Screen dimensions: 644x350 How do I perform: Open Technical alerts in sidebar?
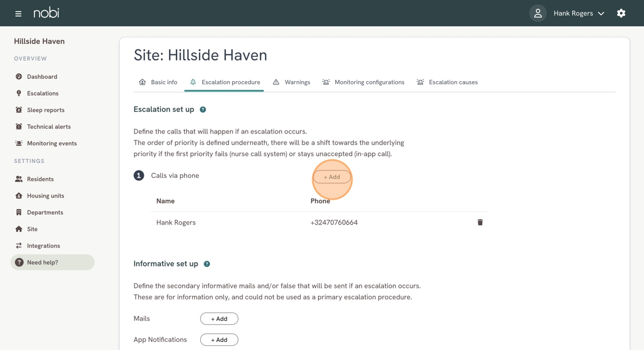click(48, 127)
